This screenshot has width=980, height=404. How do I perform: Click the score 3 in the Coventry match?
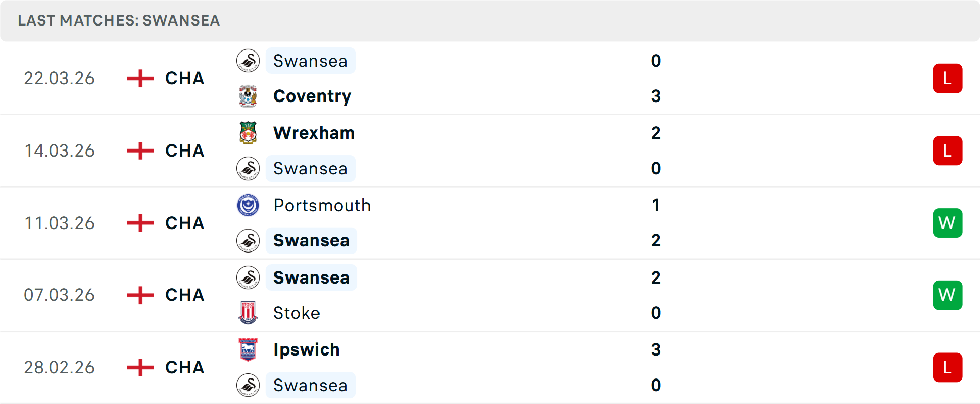pyautogui.click(x=656, y=95)
